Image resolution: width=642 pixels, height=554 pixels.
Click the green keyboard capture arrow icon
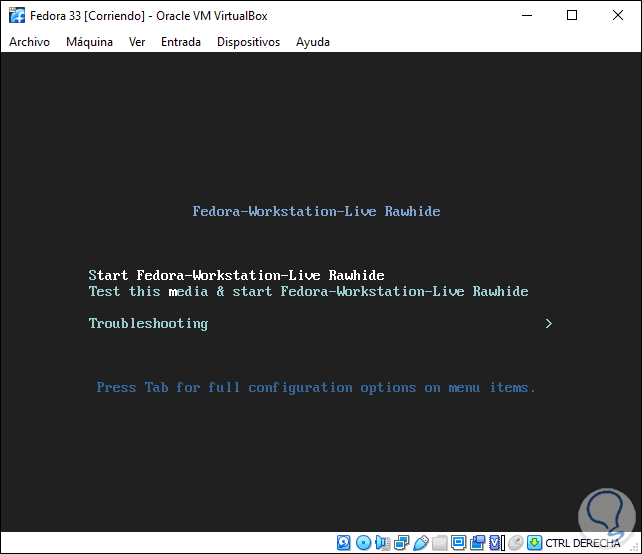click(534, 543)
